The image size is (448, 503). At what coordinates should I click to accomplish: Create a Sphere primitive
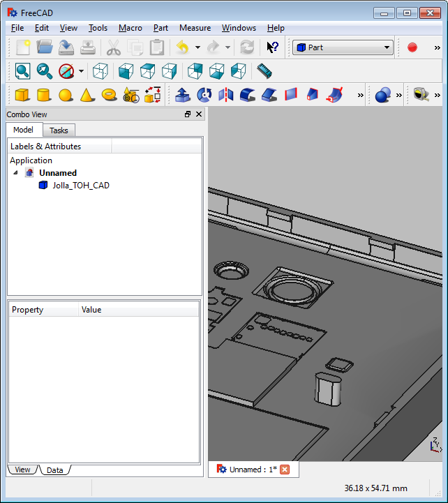(66, 95)
